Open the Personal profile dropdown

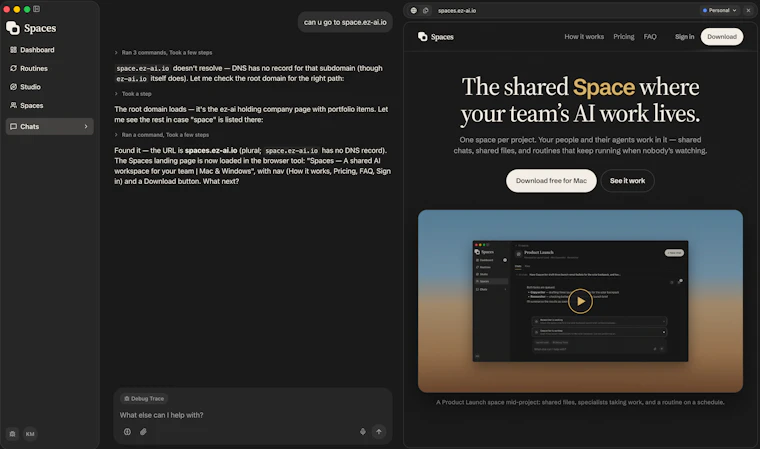click(x=719, y=10)
